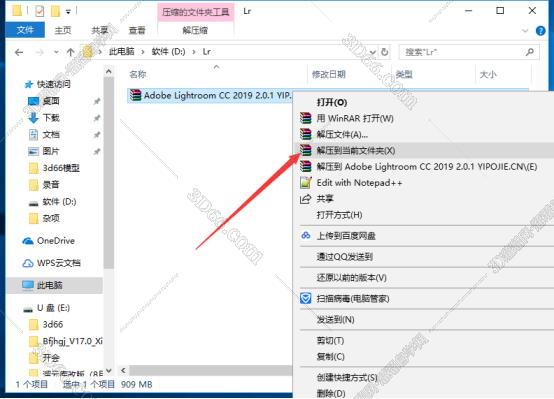
Task: Open the 发送到(N) submenu
Action: pos(424,319)
